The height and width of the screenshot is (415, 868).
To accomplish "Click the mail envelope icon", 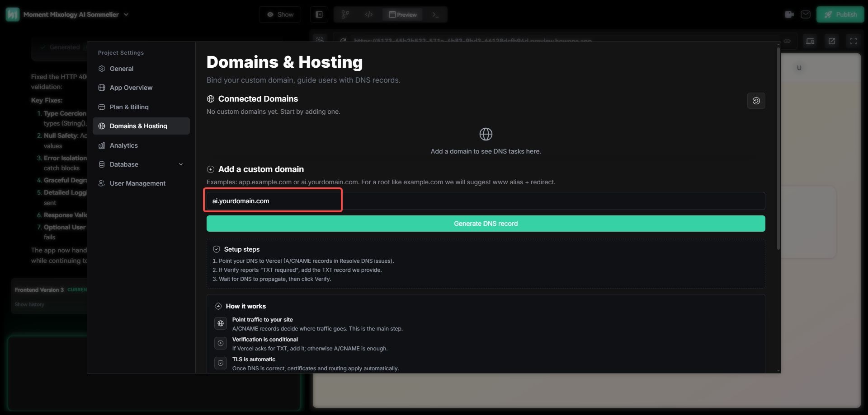I will pyautogui.click(x=805, y=14).
